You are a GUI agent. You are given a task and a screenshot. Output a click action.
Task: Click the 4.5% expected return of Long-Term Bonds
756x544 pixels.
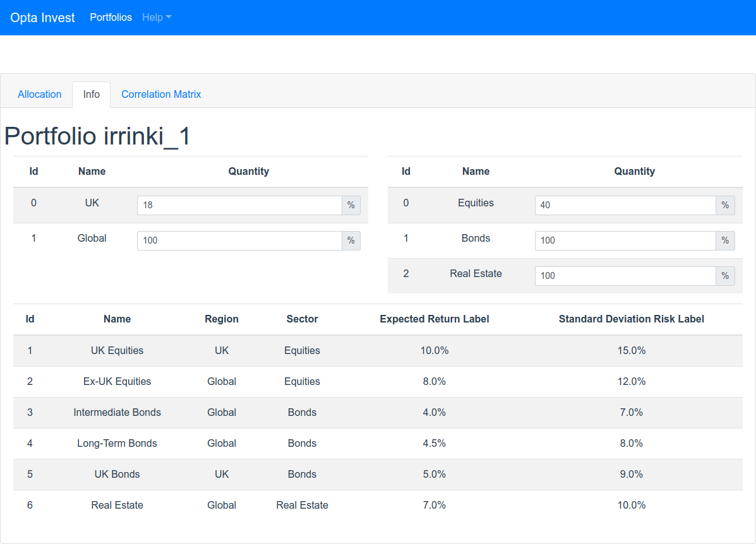point(435,443)
